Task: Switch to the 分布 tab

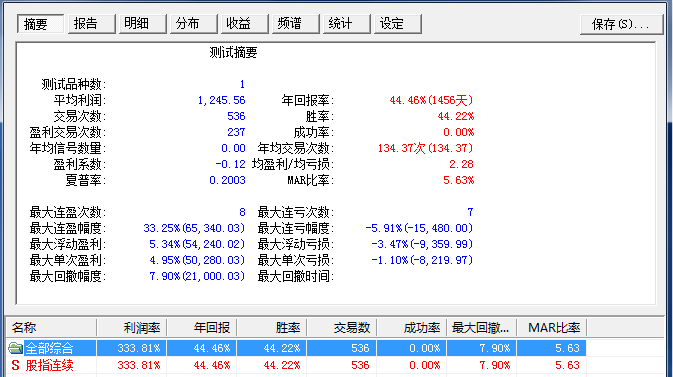Action: [194, 24]
